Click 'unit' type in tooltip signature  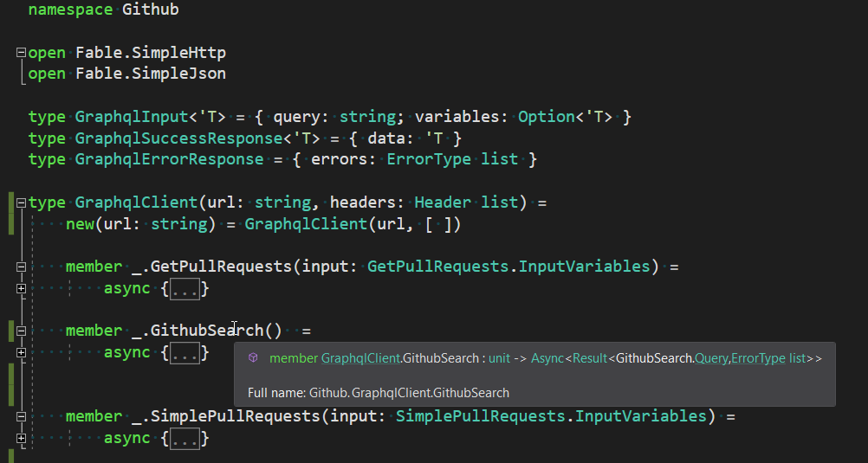[x=499, y=358]
